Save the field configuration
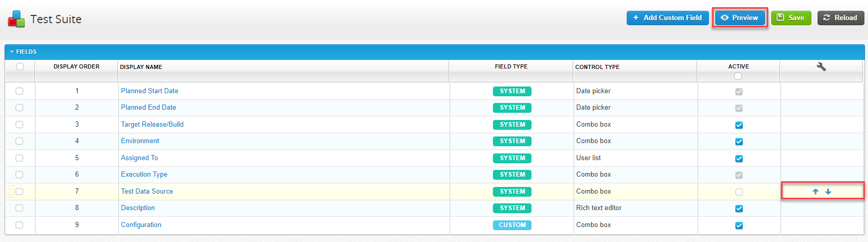This screenshot has width=868, height=242. 791,18
